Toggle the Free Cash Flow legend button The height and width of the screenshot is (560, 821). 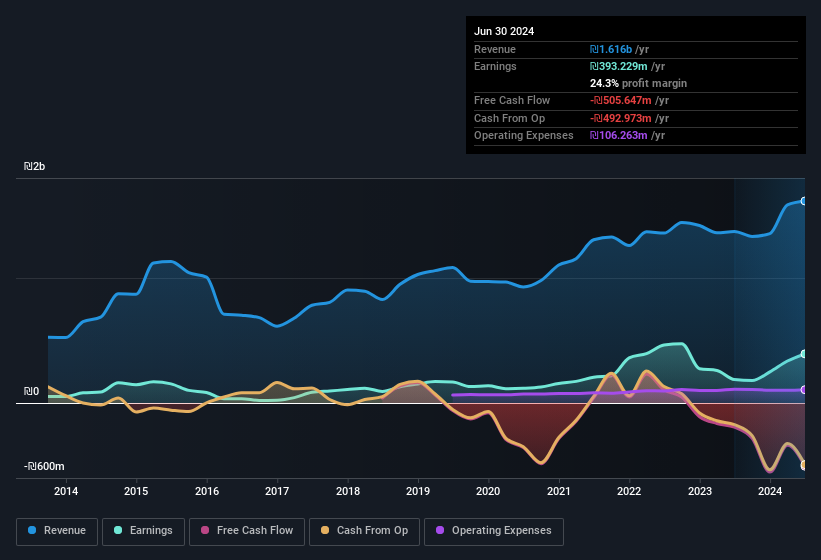[x=247, y=531]
